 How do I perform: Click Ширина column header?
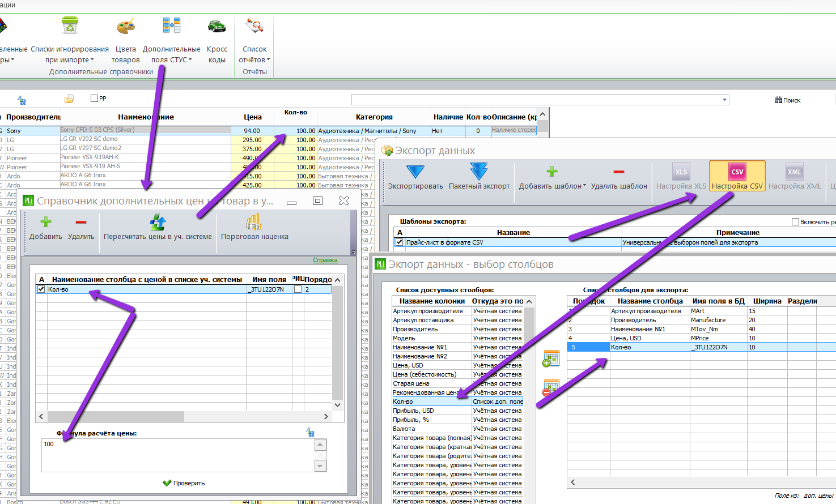tap(767, 301)
